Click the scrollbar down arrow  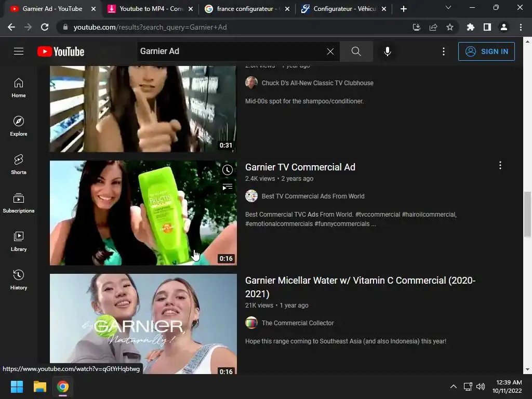click(x=528, y=369)
